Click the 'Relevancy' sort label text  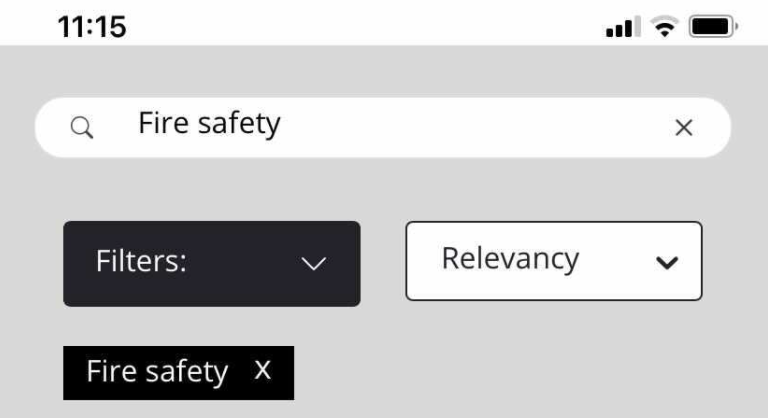click(x=510, y=259)
